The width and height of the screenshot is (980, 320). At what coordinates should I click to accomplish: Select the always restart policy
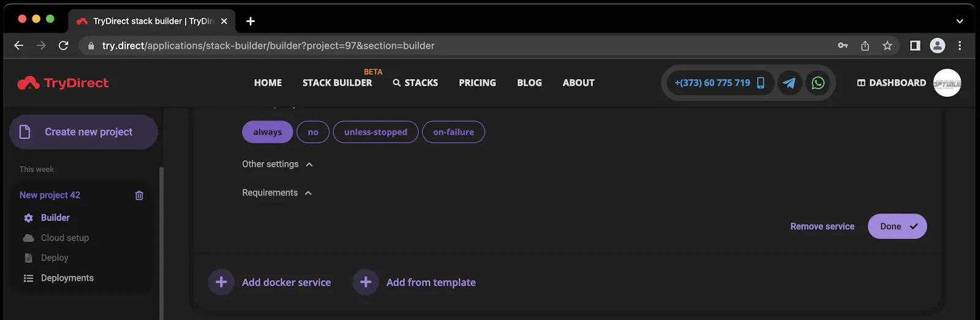(x=268, y=132)
